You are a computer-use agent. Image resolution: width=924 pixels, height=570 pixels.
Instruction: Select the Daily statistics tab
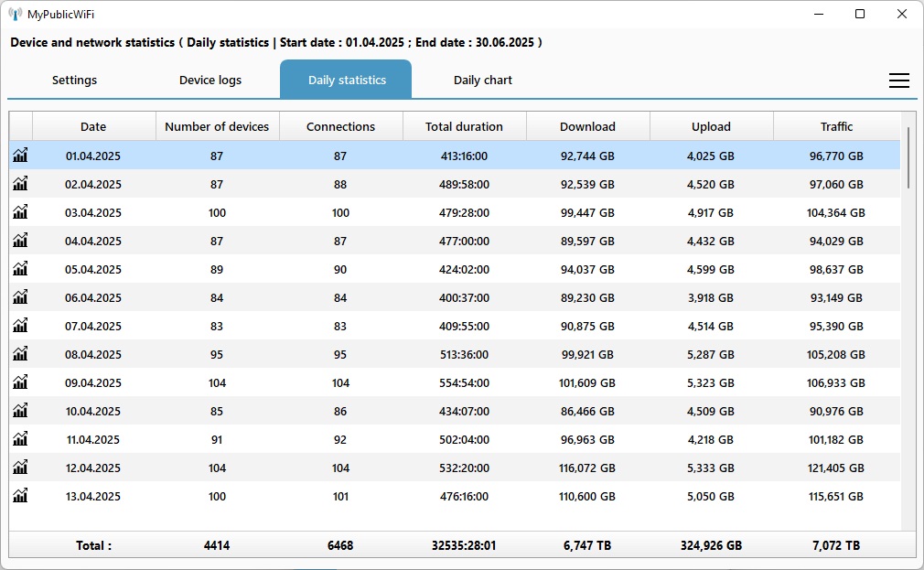coord(347,81)
